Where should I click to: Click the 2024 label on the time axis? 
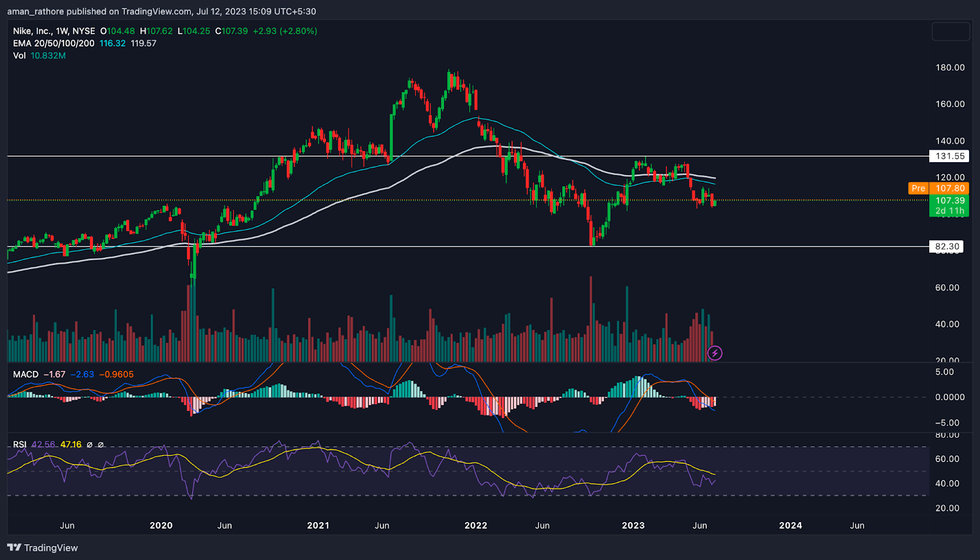pyautogui.click(x=790, y=526)
